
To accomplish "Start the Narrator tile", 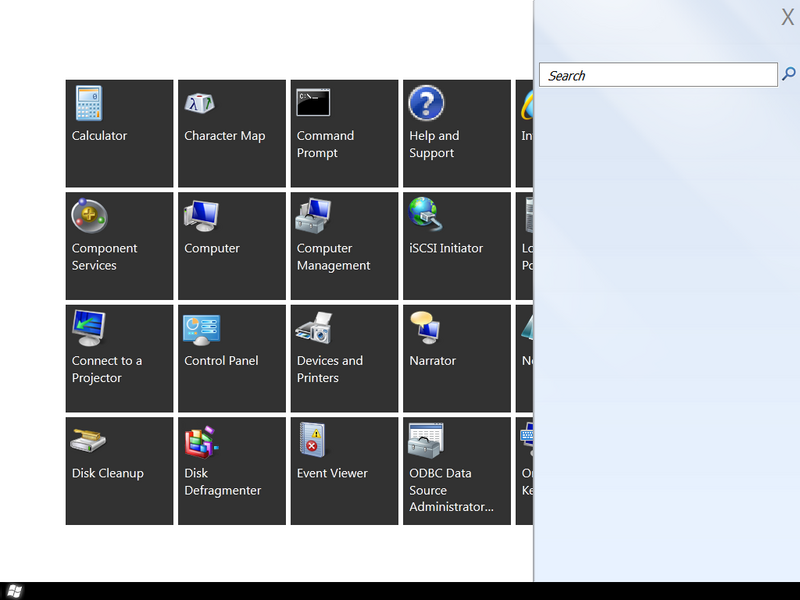I will (x=457, y=359).
